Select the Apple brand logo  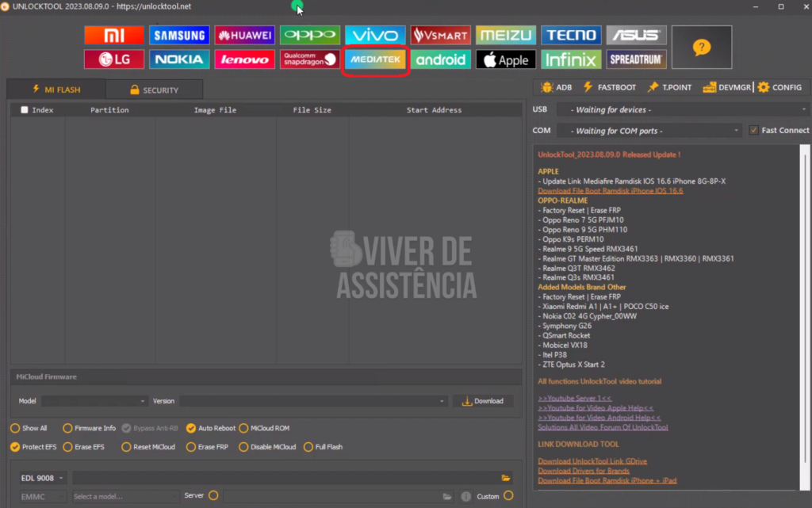(x=505, y=59)
